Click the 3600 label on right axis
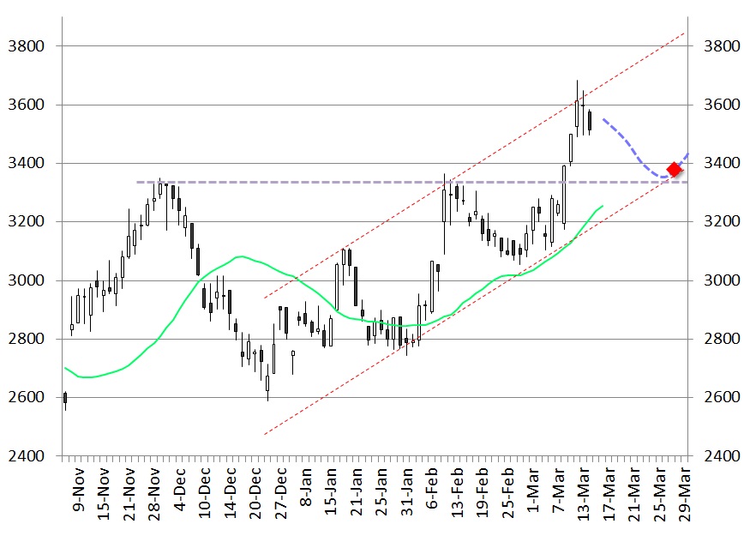The height and width of the screenshot is (536, 756). point(722,105)
